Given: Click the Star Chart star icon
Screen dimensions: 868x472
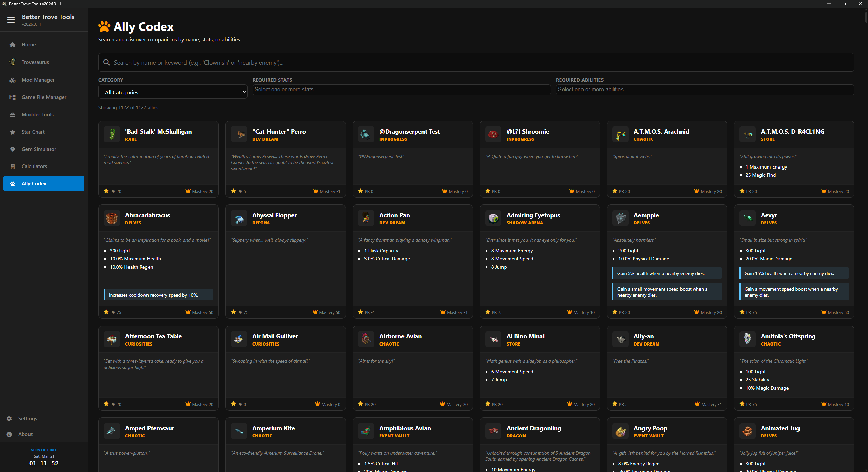Looking at the screenshot, I should coord(13,132).
